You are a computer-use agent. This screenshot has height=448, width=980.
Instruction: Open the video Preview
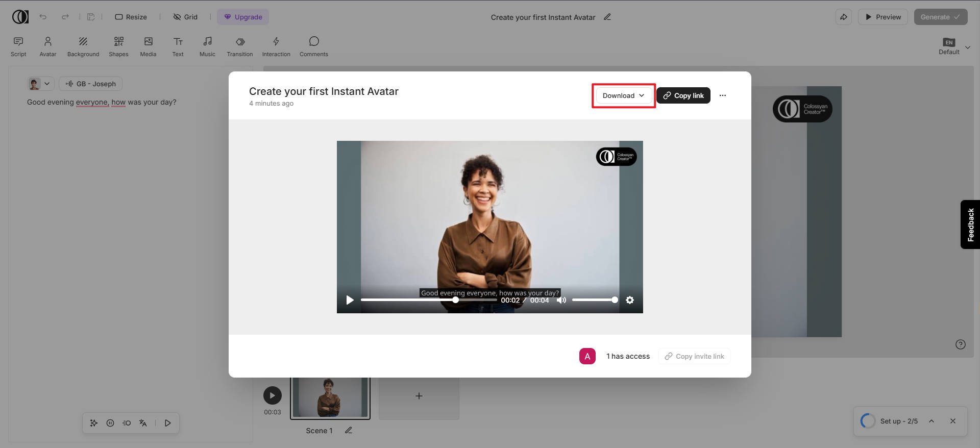coord(883,17)
